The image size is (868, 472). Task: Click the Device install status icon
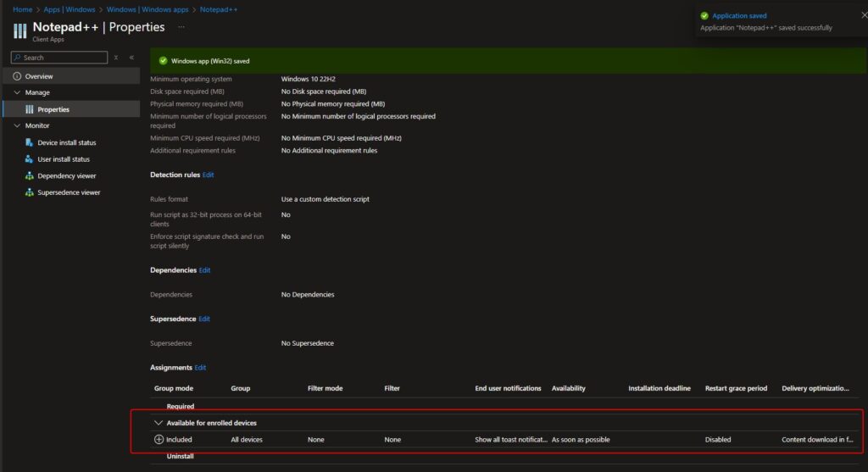pyautogui.click(x=30, y=142)
